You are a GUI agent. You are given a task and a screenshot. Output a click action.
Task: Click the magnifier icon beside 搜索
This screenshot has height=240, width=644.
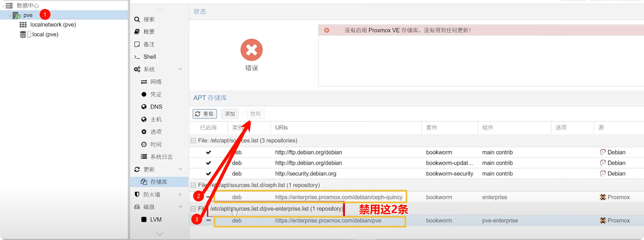coord(137,19)
